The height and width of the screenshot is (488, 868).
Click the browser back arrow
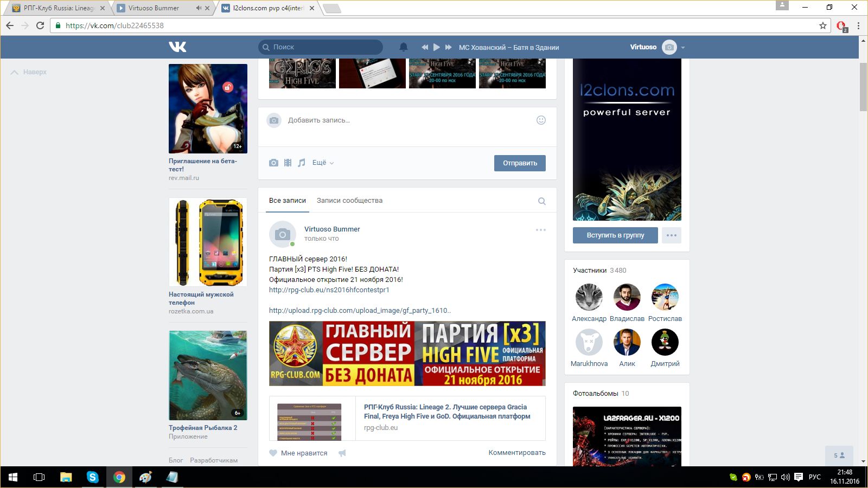click(10, 25)
